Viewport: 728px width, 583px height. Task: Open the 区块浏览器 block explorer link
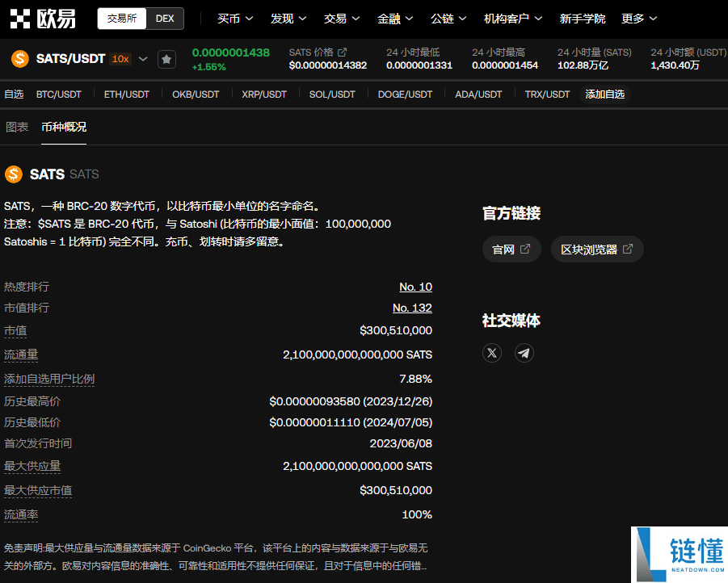596,250
